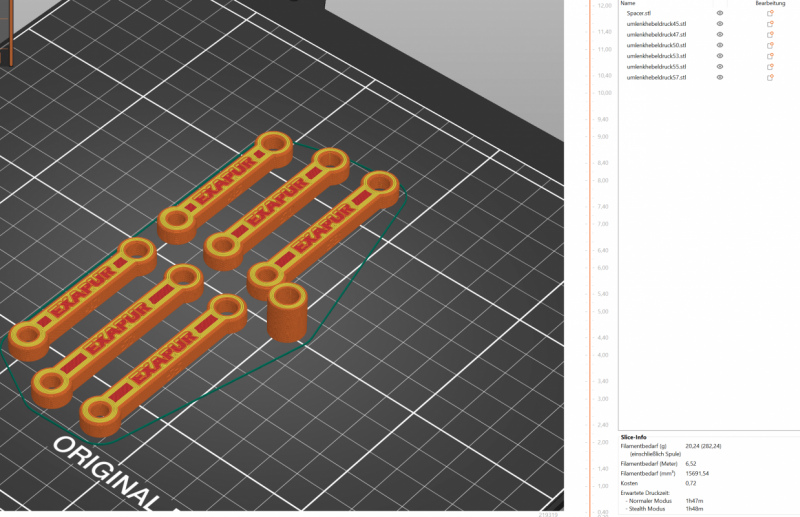The height and width of the screenshot is (517, 800).
Task: Click the Bearbeitung column header
Action: tap(770, 3)
